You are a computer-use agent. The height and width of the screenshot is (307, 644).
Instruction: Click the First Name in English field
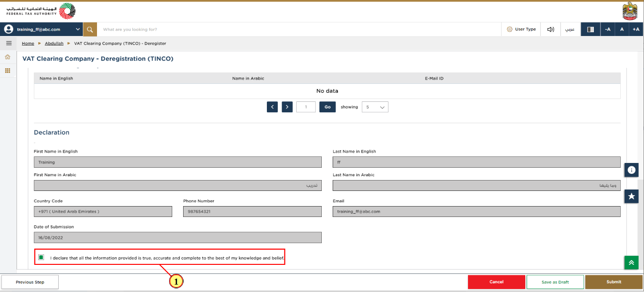pyautogui.click(x=178, y=162)
